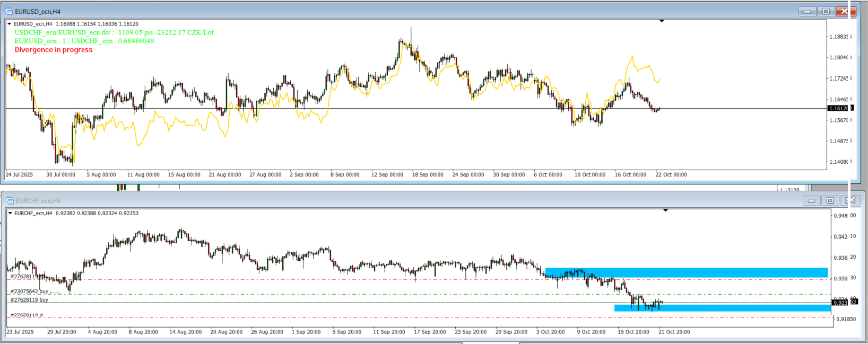The image size is (868, 344).
Task: Select the lower blue rectangle zone
Action: tap(722, 308)
